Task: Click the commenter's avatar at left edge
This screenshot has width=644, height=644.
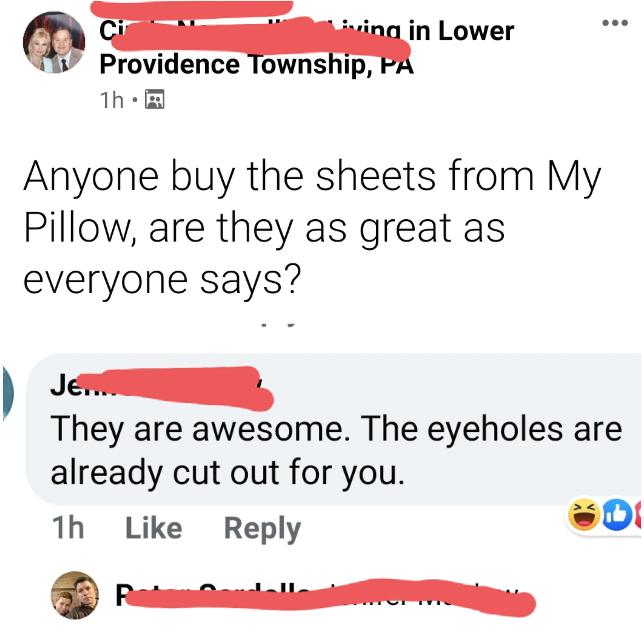Action: tap(7, 393)
